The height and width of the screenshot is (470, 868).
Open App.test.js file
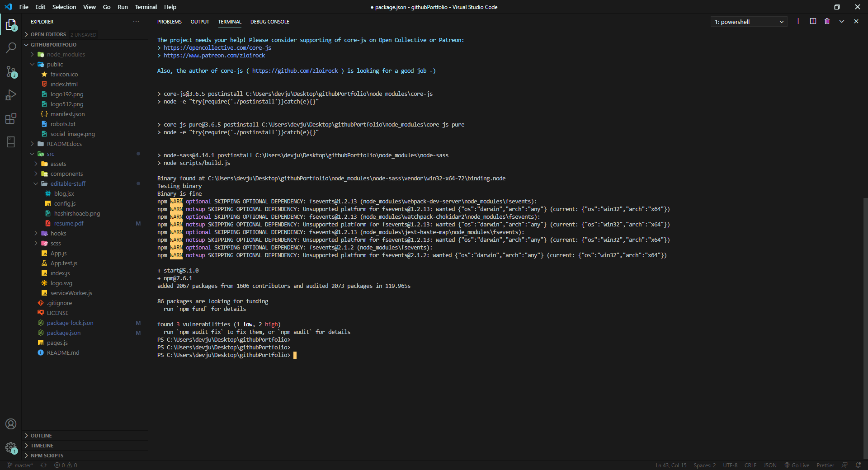pos(85,263)
